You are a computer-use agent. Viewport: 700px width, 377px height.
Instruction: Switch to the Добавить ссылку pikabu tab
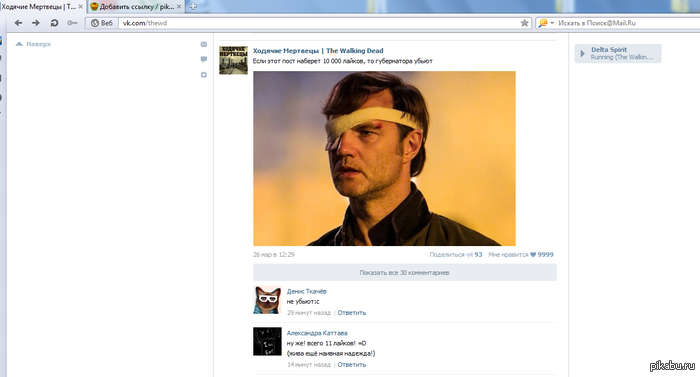pyautogui.click(x=135, y=7)
